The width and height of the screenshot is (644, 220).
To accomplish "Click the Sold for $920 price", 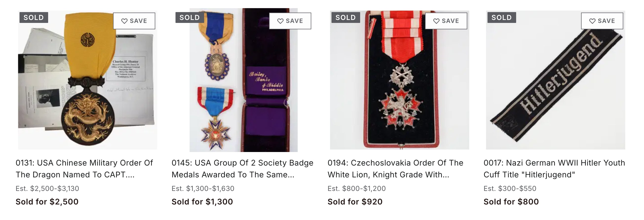I will click(x=355, y=202).
